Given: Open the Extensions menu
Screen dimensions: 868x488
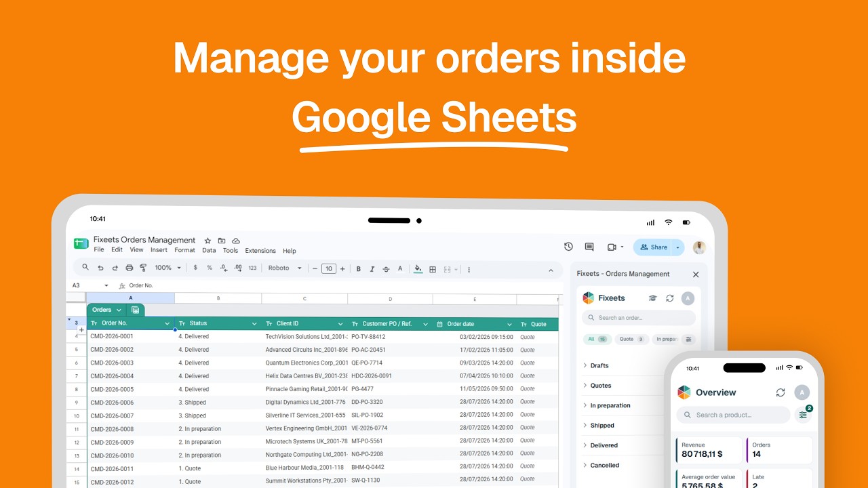Looking at the screenshot, I should [x=260, y=251].
